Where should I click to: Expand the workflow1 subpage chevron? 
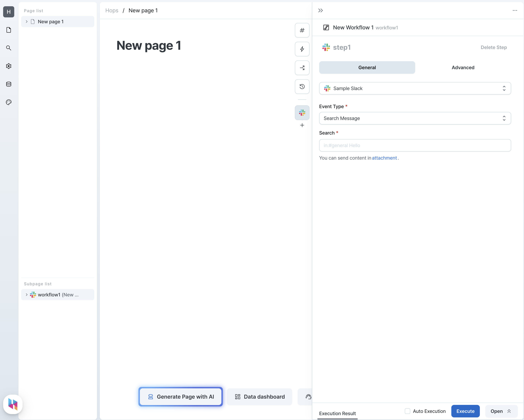click(26, 295)
